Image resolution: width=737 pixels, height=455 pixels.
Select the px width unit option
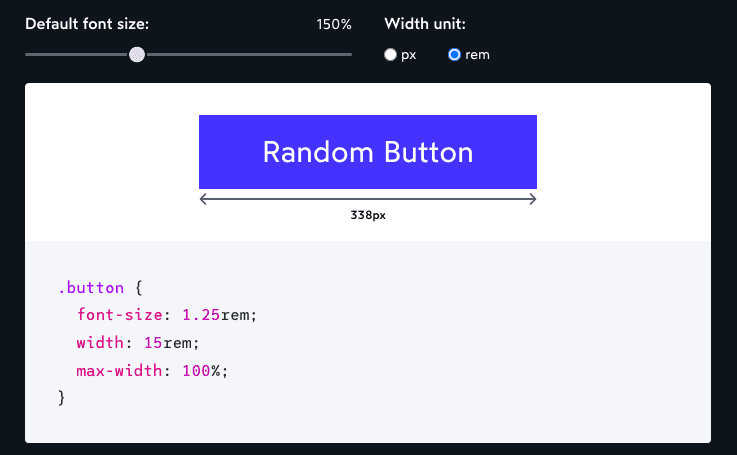[390, 55]
